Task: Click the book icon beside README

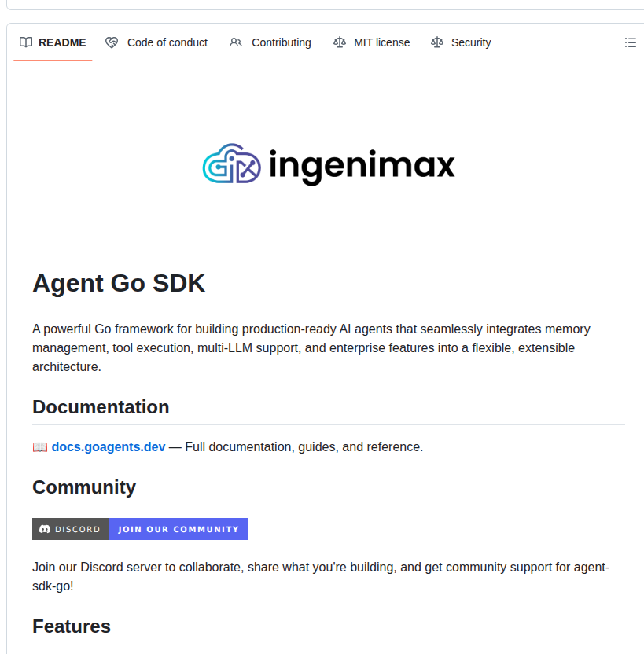Action: pos(24,42)
